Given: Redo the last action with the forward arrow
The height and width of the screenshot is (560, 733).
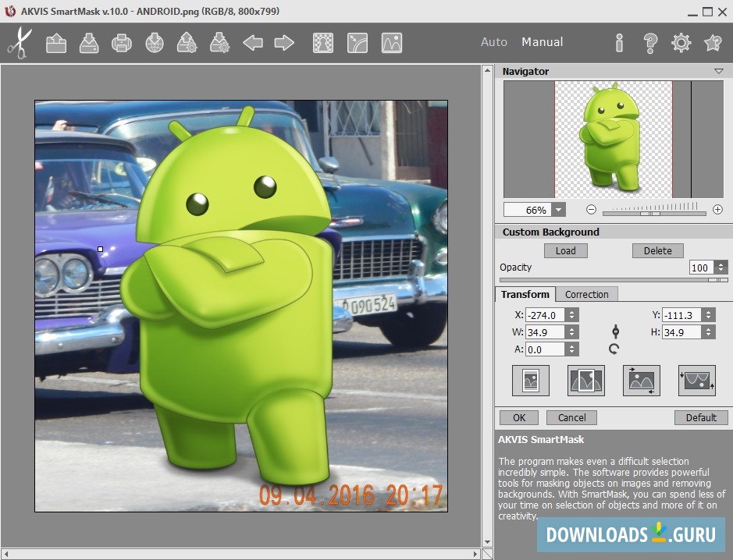Looking at the screenshot, I should (283, 43).
